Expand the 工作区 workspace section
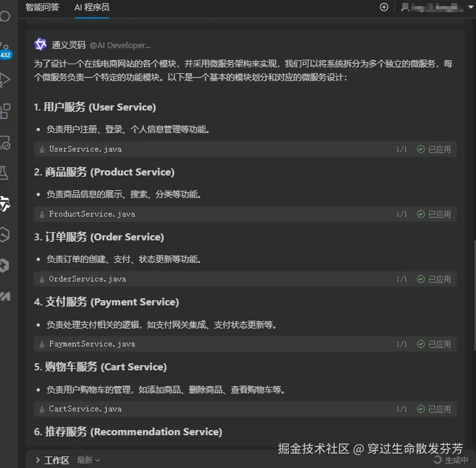 click(x=52, y=460)
